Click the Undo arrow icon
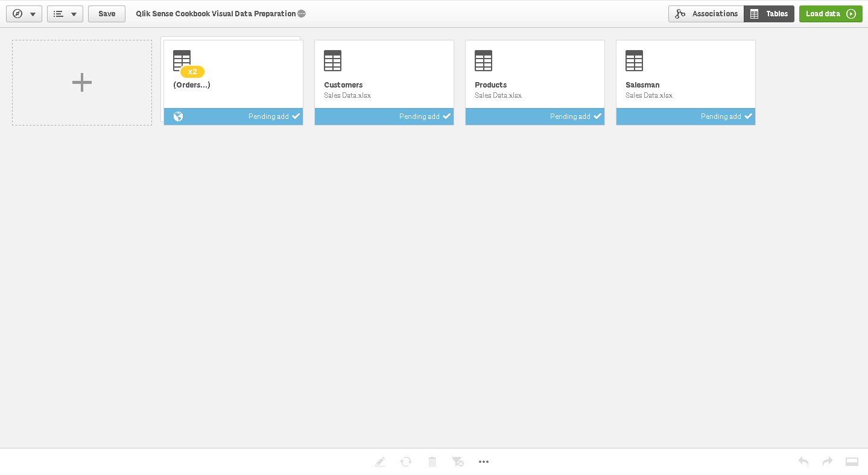The width and height of the screenshot is (868, 475). 803,462
